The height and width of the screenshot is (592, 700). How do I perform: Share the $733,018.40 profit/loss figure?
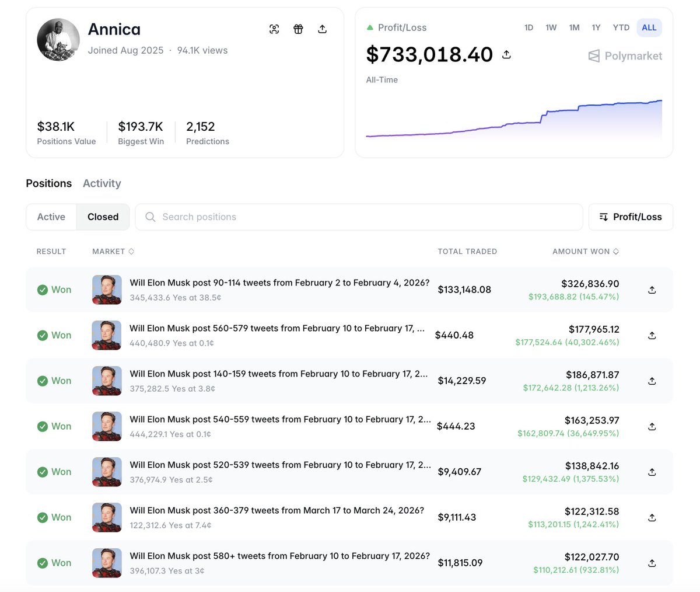tap(506, 54)
